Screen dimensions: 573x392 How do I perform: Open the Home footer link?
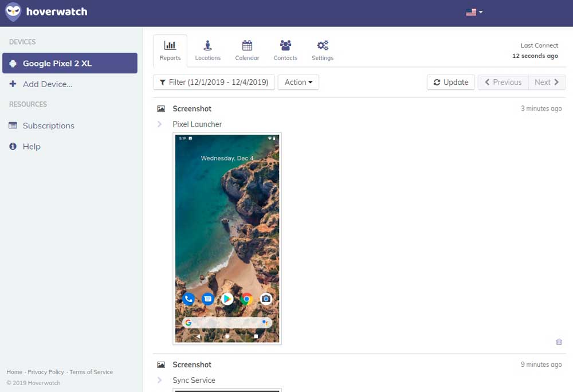click(14, 372)
